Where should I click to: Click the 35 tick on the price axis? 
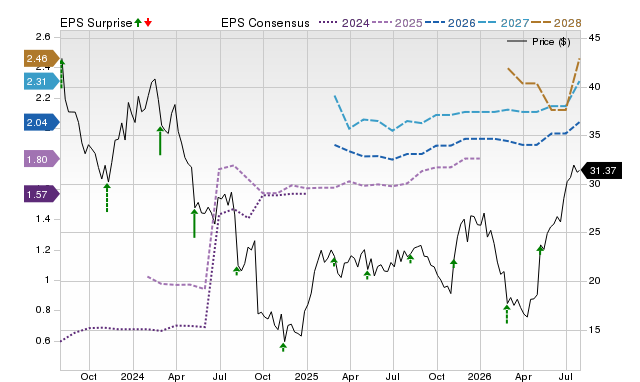click(594, 135)
